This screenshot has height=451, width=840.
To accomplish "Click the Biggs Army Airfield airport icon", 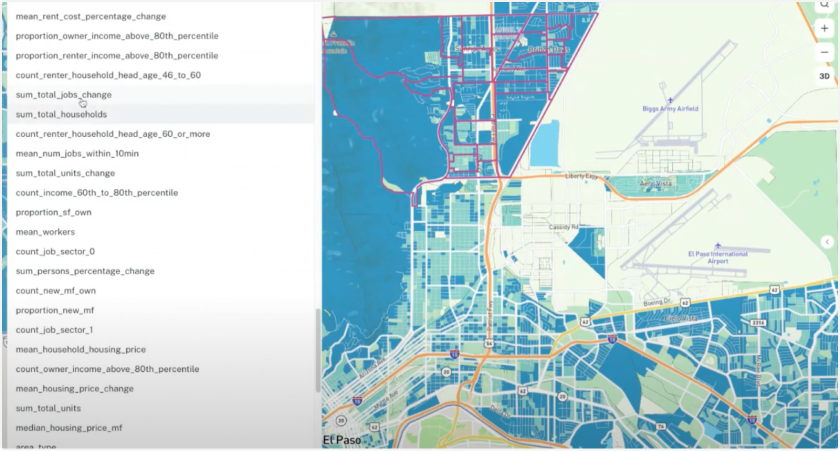I will (x=670, y=100).
